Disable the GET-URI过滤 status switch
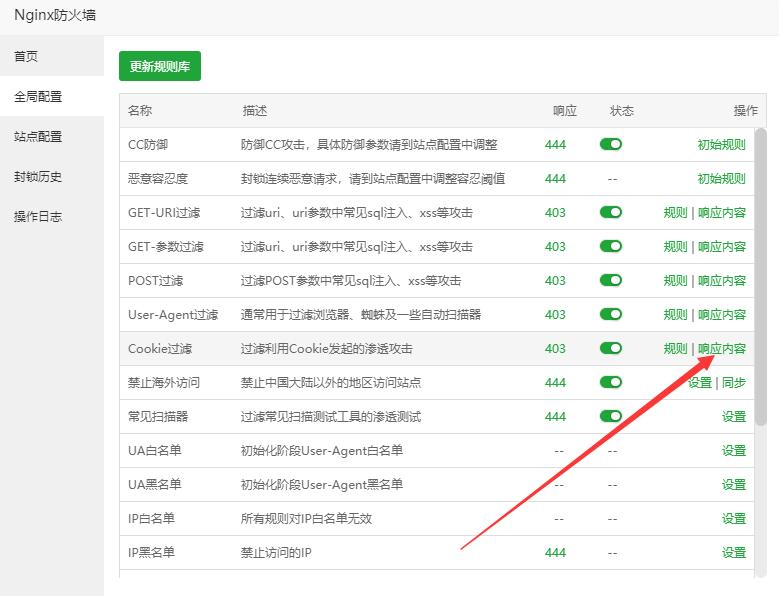779x596 pixels. click(x=611, y=212)
